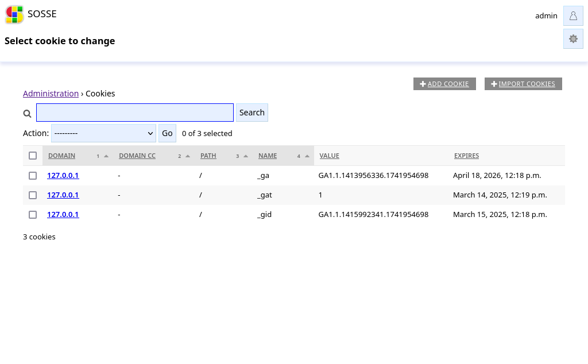
Task: Click the SOSSE logo icon
Action: pos(14,14)
